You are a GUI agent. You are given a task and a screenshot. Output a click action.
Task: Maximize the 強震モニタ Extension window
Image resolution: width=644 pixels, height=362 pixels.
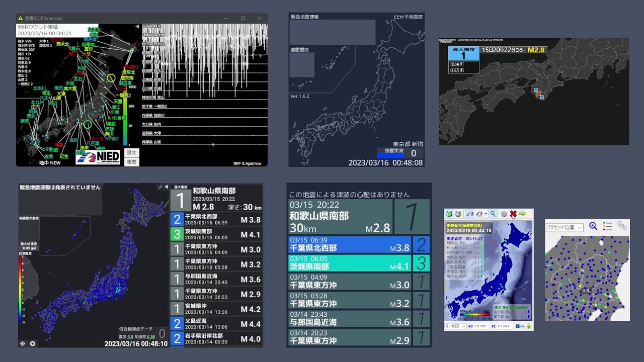(x=243, y=18)
